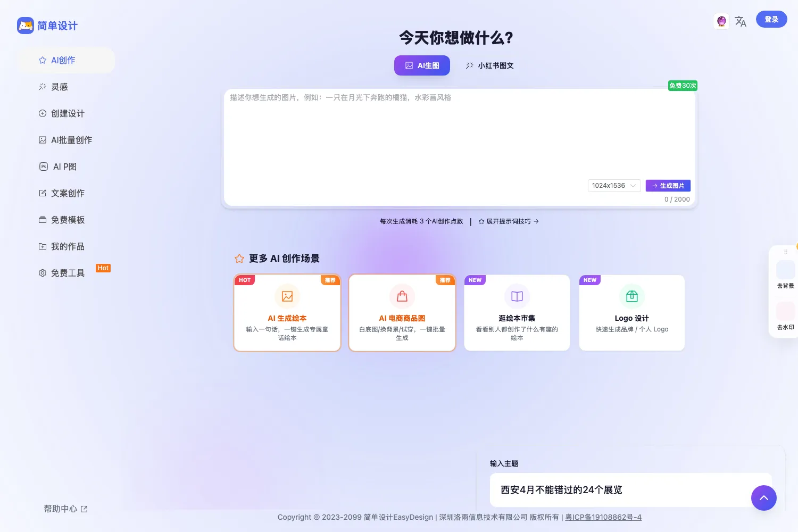
Task: Click the 输入主题 label
Action: click(504, 464)
